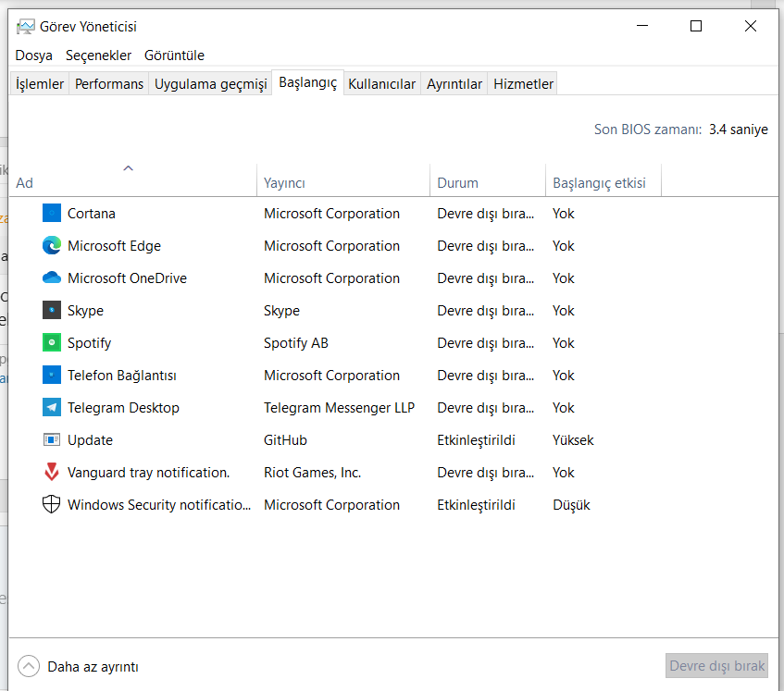Screen dimensions: 784x691
Task: Select the Microsoft OneDrive row name
Action: click(x=127, y=278)
